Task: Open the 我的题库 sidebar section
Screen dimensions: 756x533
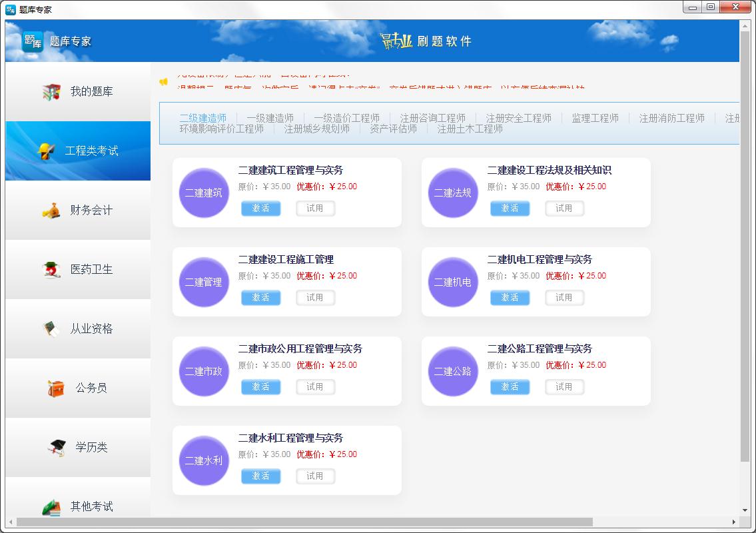Action: [x=77, y=91]
